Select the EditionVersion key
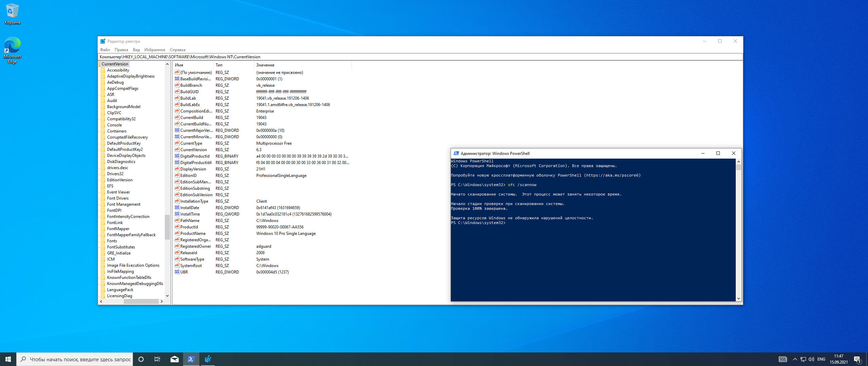The image size is (868, 366). click(120, 180)
